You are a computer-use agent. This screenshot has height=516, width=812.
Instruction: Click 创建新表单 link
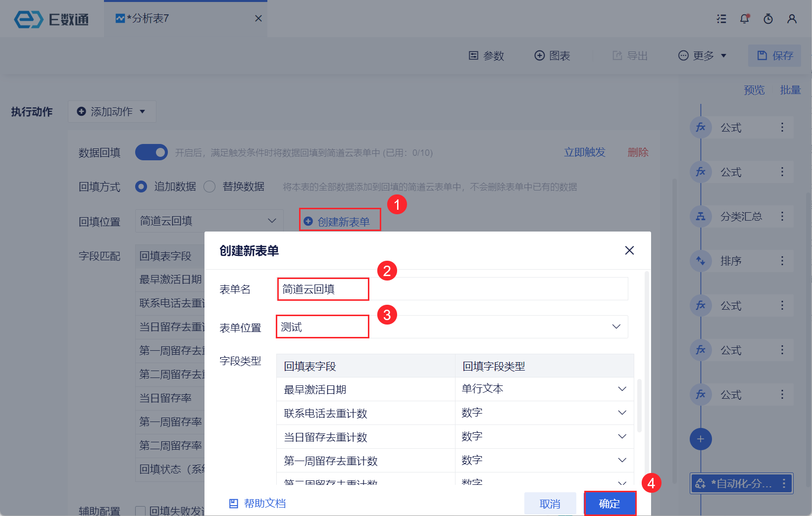337,222
